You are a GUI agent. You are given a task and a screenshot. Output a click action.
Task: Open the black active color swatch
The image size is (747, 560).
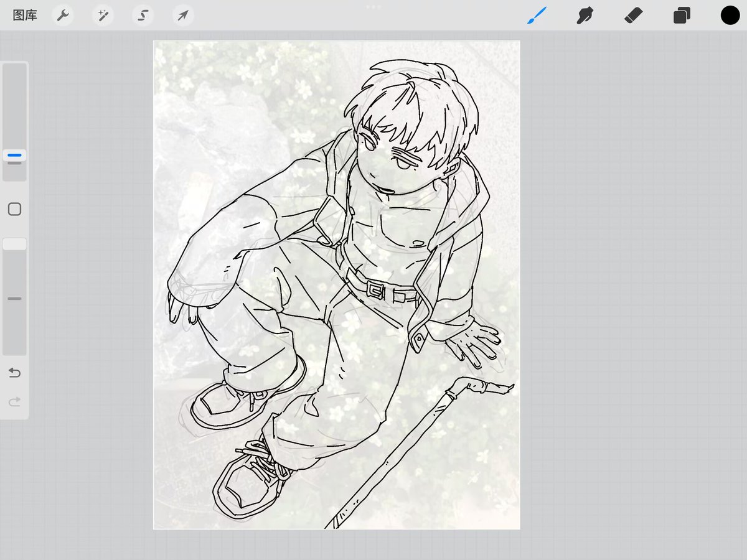click(730, 16)
